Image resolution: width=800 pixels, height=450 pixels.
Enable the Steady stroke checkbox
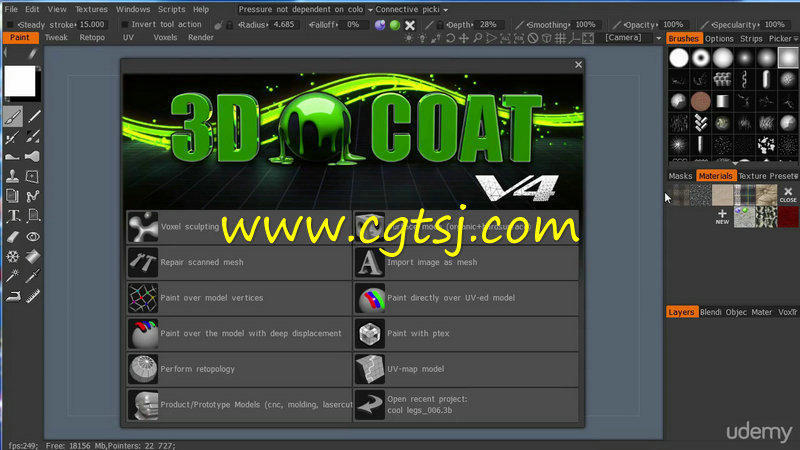point(10,24)
